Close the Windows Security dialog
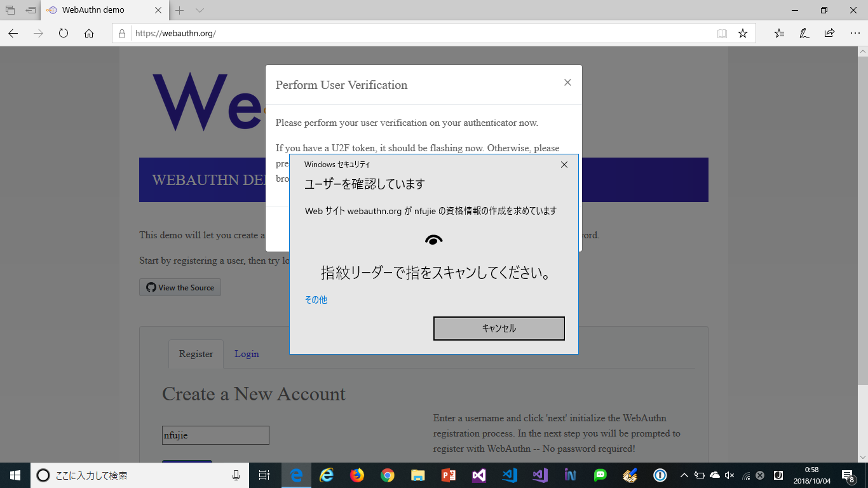Viewport: 868px width, 488px height. [564, 165]
